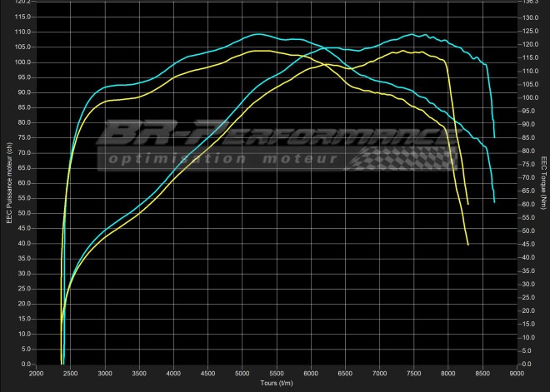Screen dimensions: 550x392
Task: Click the 5000 tick on the x-axis
Action: (x=242, y=374)
